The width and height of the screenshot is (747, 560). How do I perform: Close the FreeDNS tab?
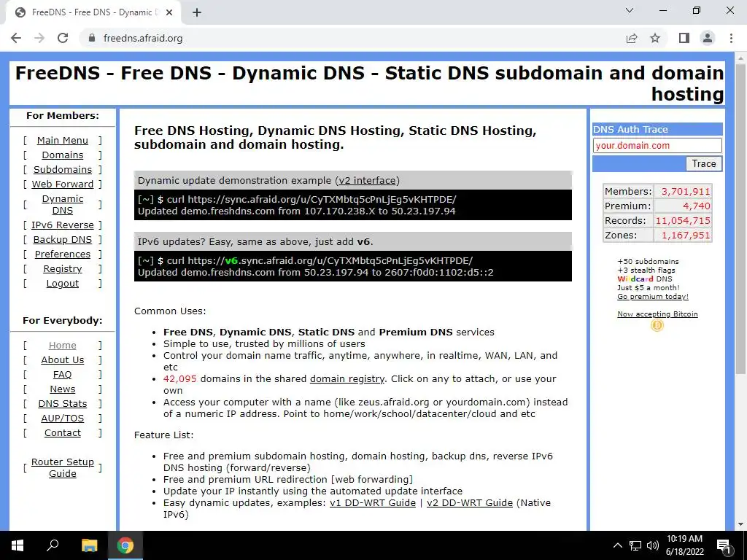(169, 12)
